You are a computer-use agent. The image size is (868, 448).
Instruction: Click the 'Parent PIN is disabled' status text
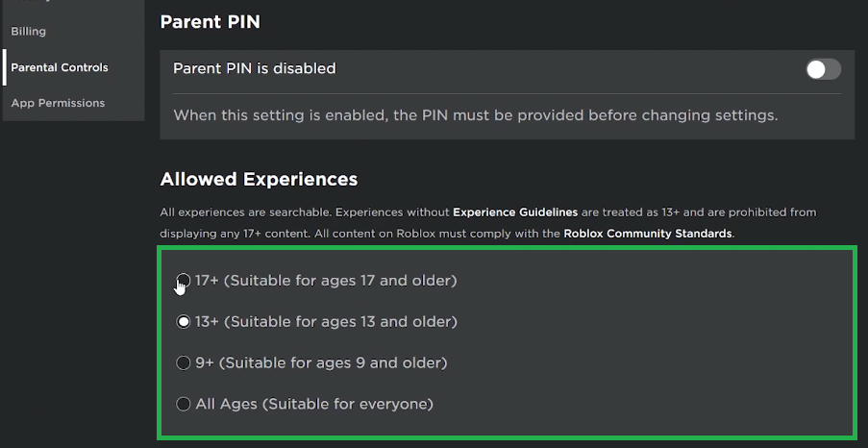pyautogui.click(x=255, y=68)
